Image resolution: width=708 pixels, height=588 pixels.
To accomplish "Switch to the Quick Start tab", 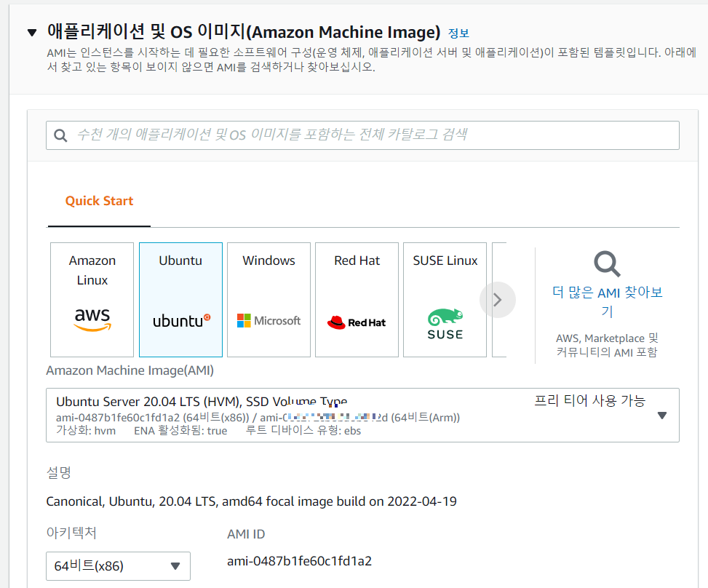I will [x=99, y=201].
